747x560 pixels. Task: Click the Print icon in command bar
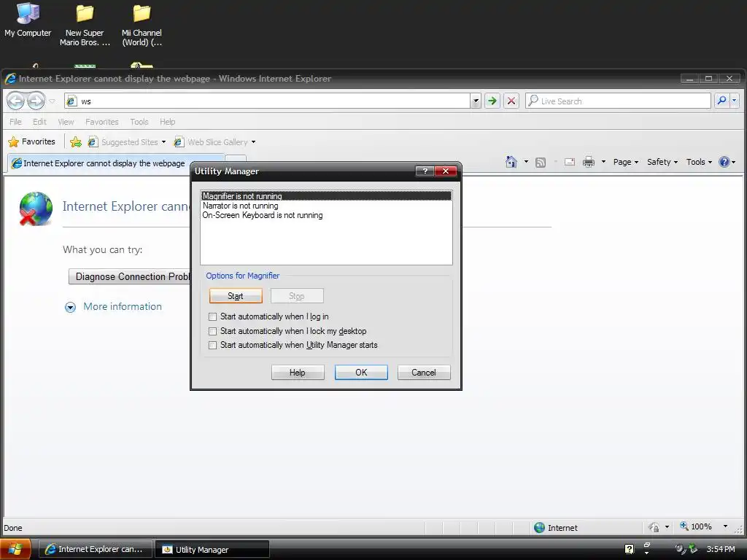click(x=589, y=162)
